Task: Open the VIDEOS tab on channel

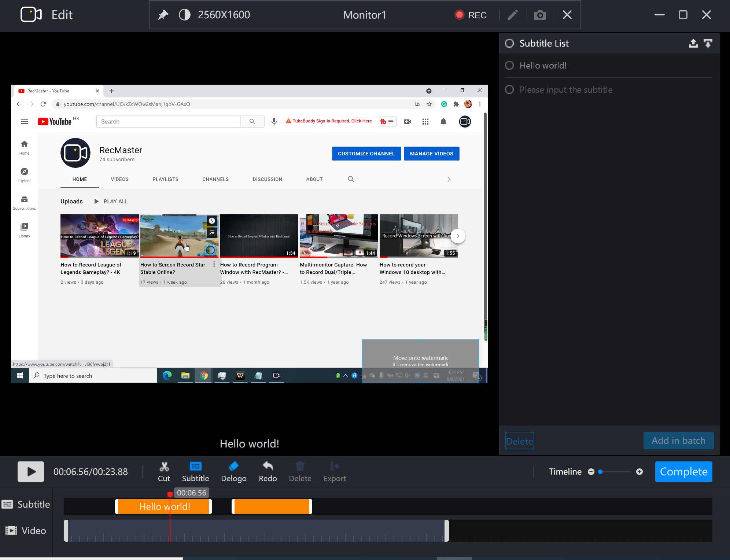Action: click(x=119, y=180)
